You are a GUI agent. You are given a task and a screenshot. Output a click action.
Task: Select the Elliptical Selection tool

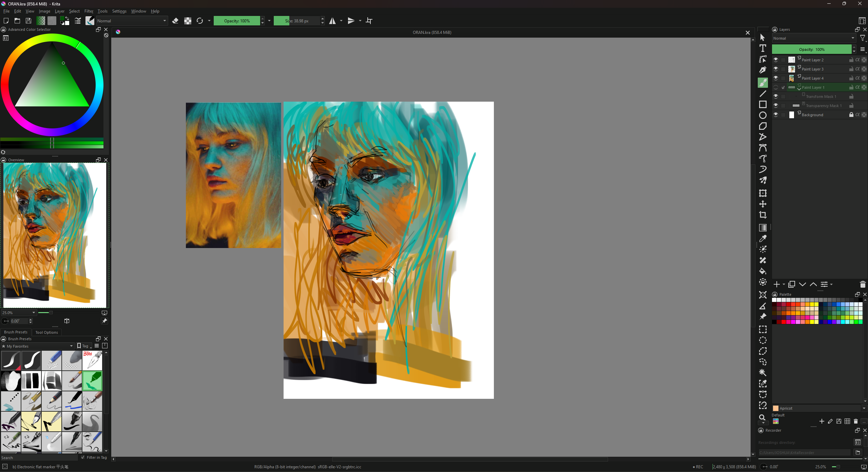(x=763, y=340)
